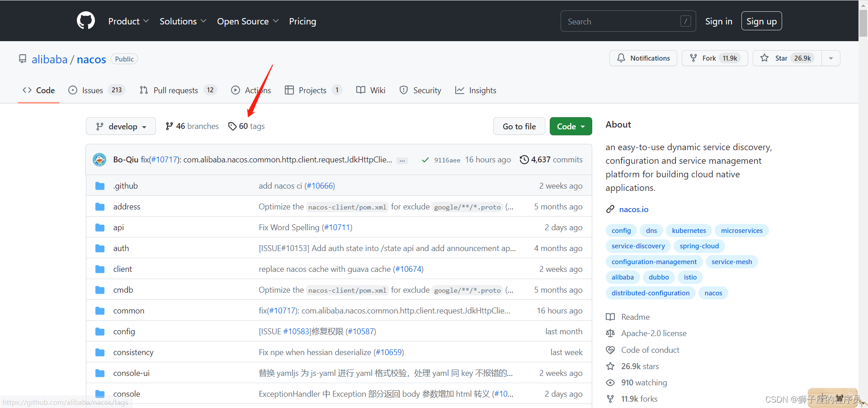Open the alibaba owner link
The height and width of the screenshot is (408, 868).
point(50,59)
